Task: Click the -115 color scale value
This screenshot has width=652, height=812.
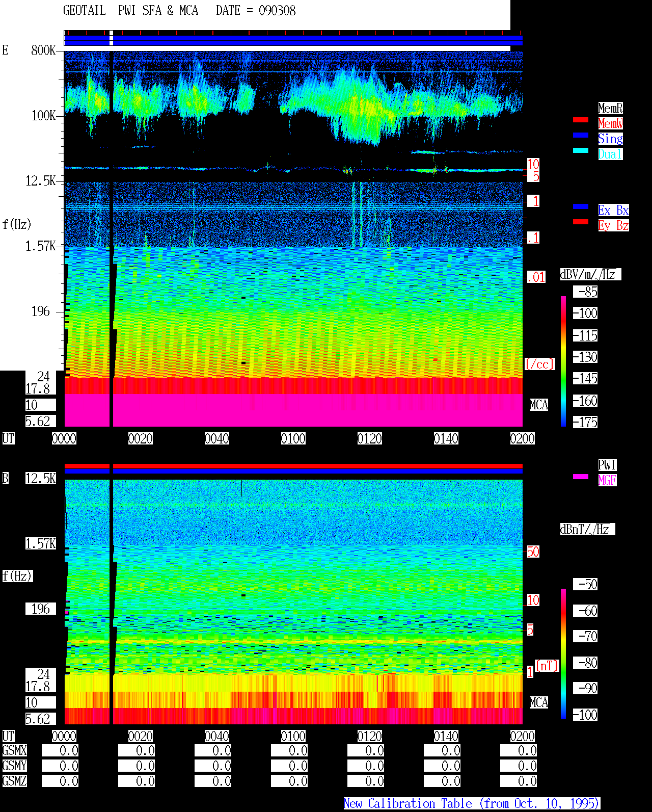Action: click(585, 335)
